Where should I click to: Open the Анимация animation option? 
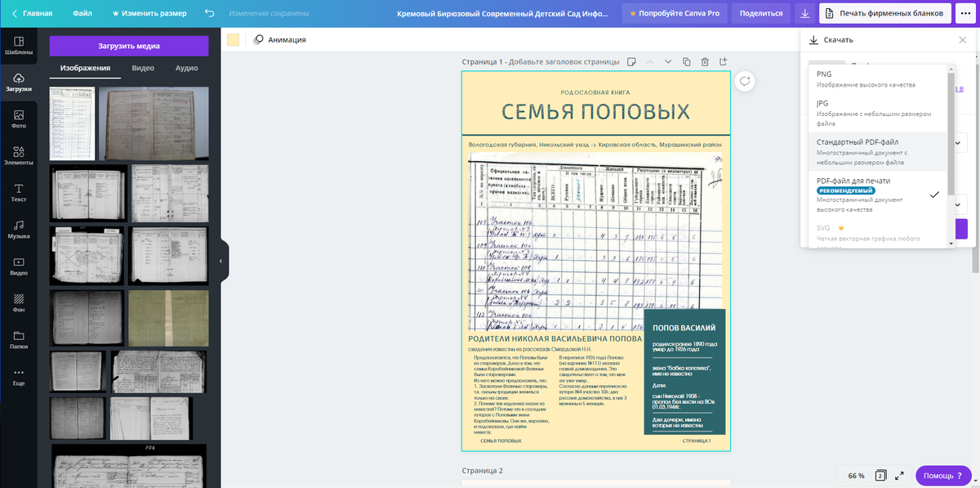[x=279, y=39]
